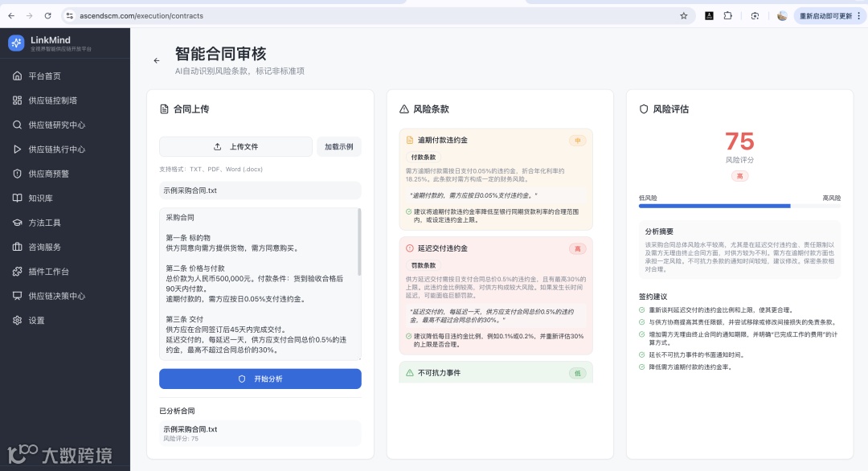The height and width of the screenshot is (471, 868).
Task: Click the 延迟交付违约金 alert circle icon
Action: tap(410, 248)
